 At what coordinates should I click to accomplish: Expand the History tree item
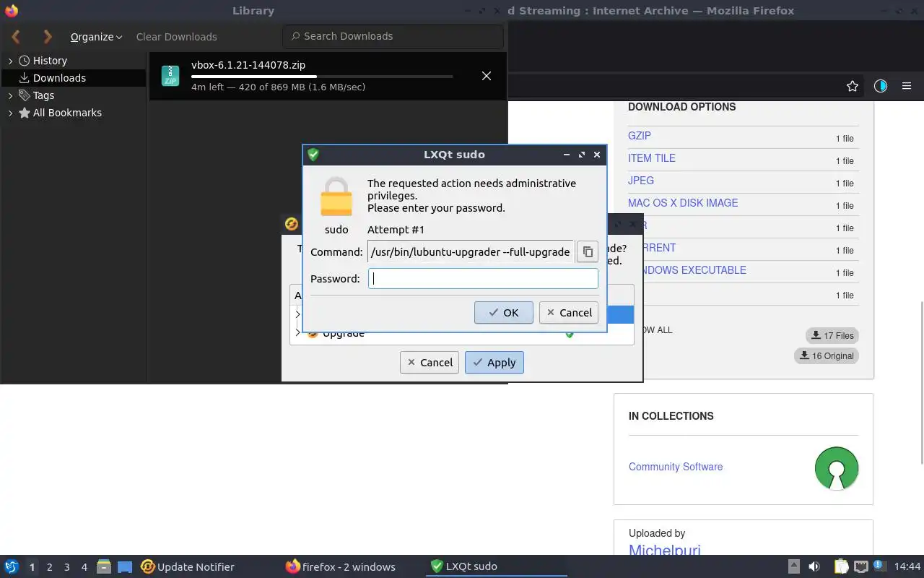pos(10,61)
